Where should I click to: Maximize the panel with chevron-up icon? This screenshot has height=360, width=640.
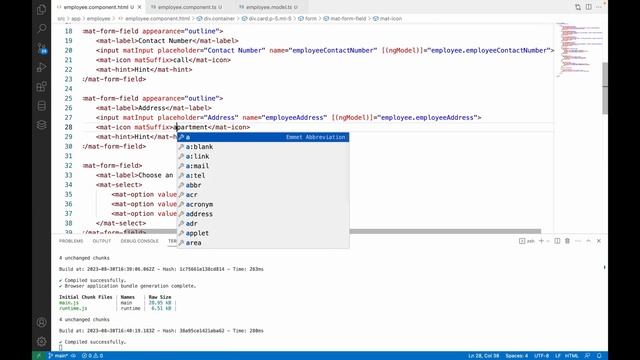point(588,241)
